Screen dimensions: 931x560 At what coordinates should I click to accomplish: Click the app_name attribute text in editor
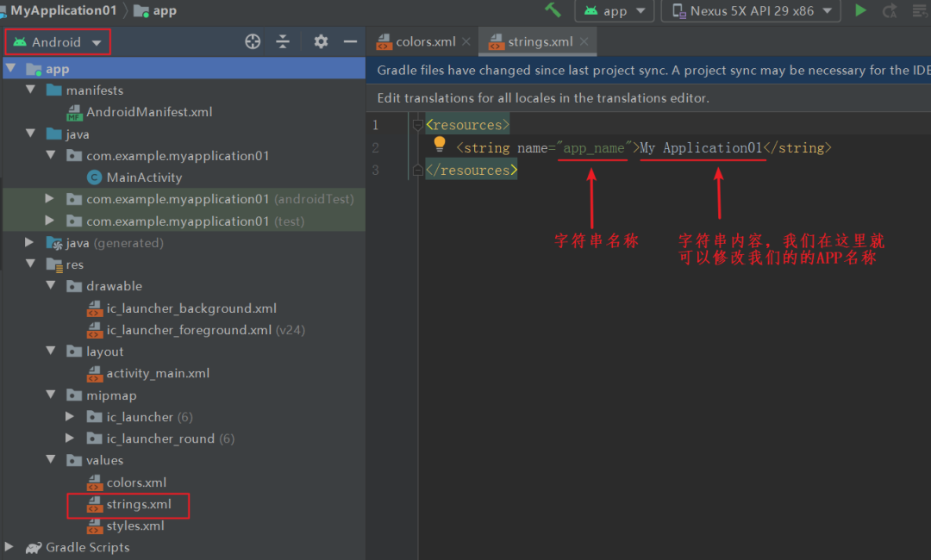coord(594,147)
